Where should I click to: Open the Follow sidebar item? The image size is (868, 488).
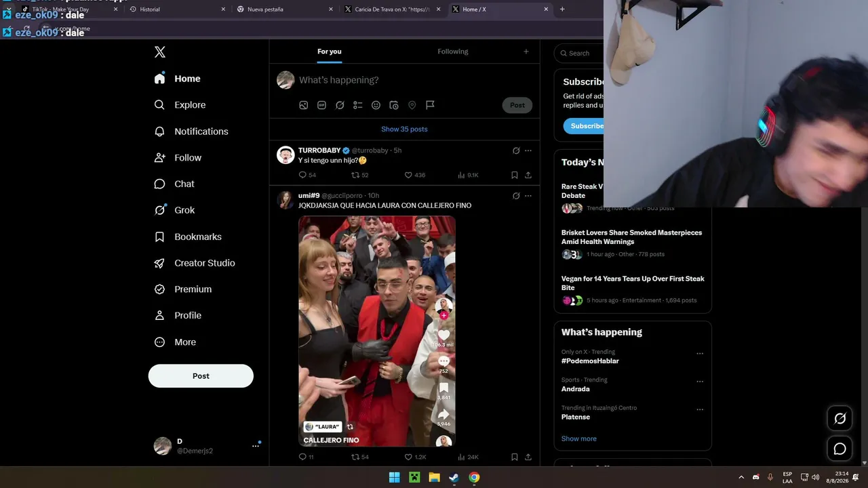tap(178, 158)
